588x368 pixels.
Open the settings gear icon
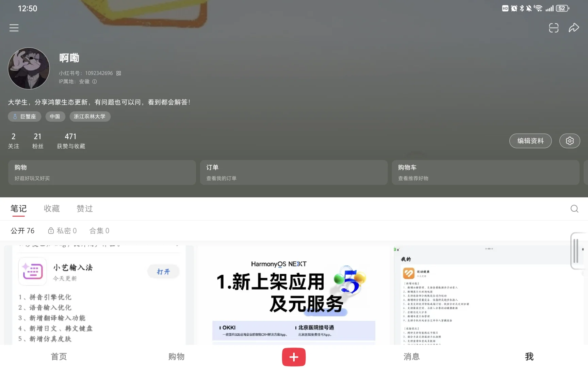[x=570, y=141]
